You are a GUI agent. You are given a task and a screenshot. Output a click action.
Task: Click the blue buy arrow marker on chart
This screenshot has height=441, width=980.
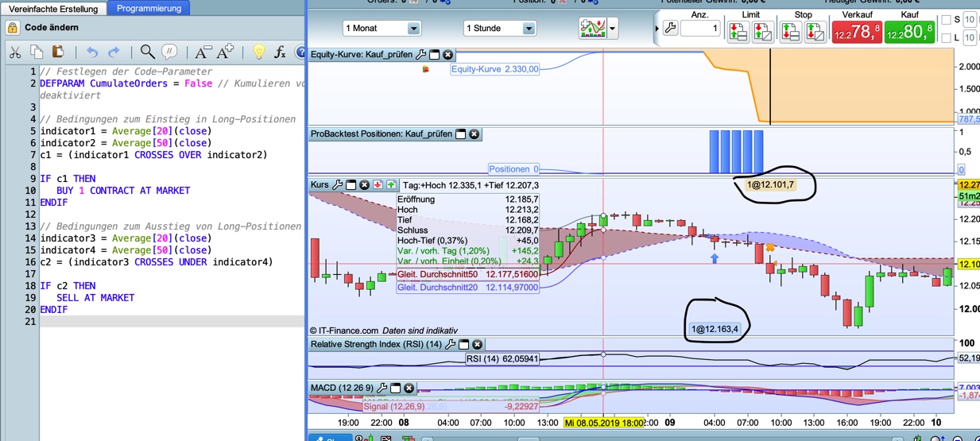(x=715, y=257)
